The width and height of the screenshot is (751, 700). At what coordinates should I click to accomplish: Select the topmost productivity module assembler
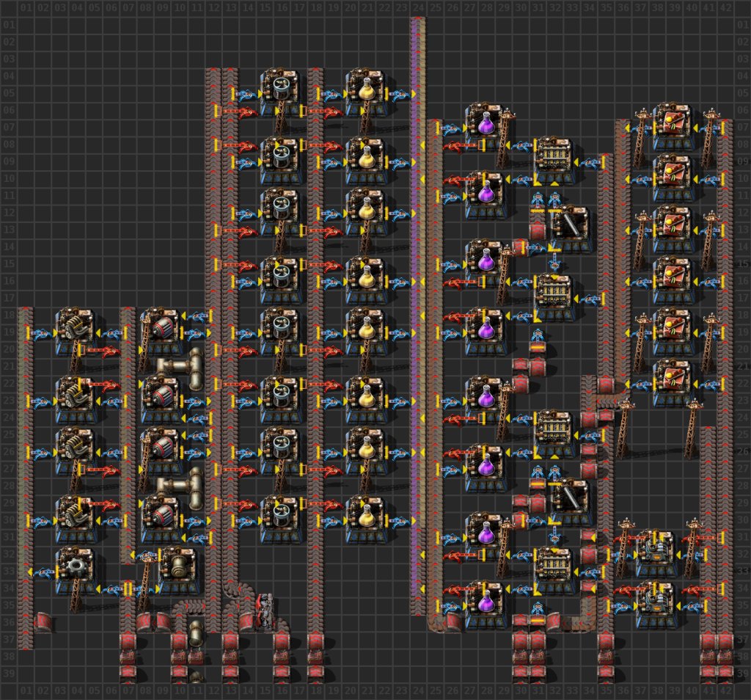675,127
